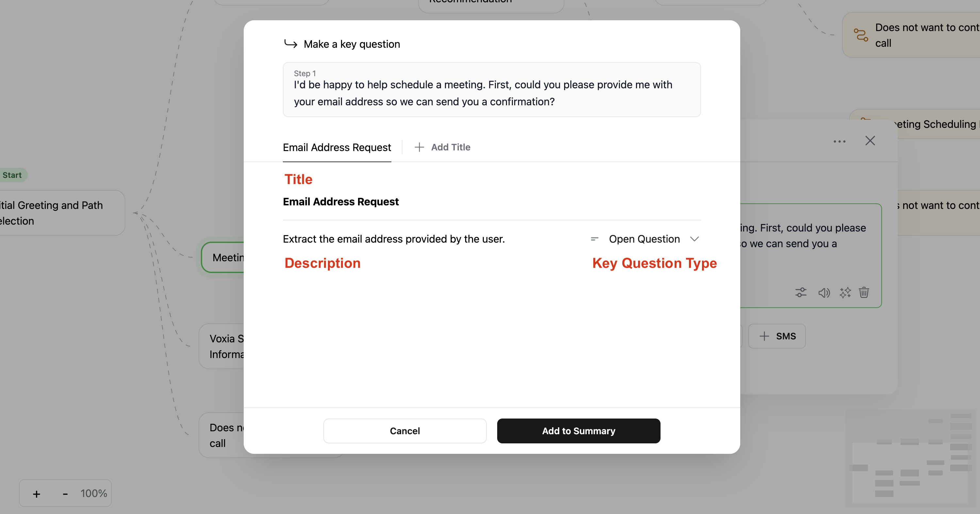Viewport: 980px width, 514px height.
Task: Click the zoom out minus control
Action: [65, 493]
